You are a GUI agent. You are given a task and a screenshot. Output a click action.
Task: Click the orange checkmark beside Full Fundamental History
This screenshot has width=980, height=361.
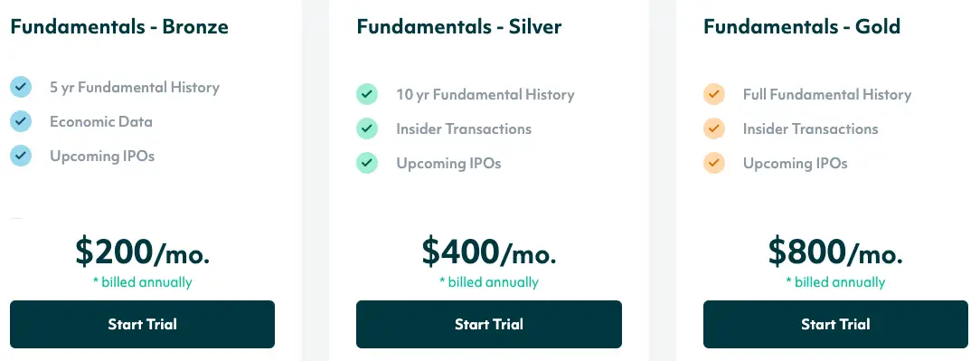(713, 94)
